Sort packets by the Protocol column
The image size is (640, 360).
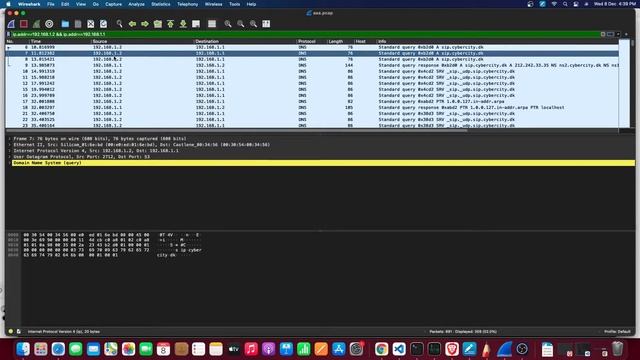point(312,42)
